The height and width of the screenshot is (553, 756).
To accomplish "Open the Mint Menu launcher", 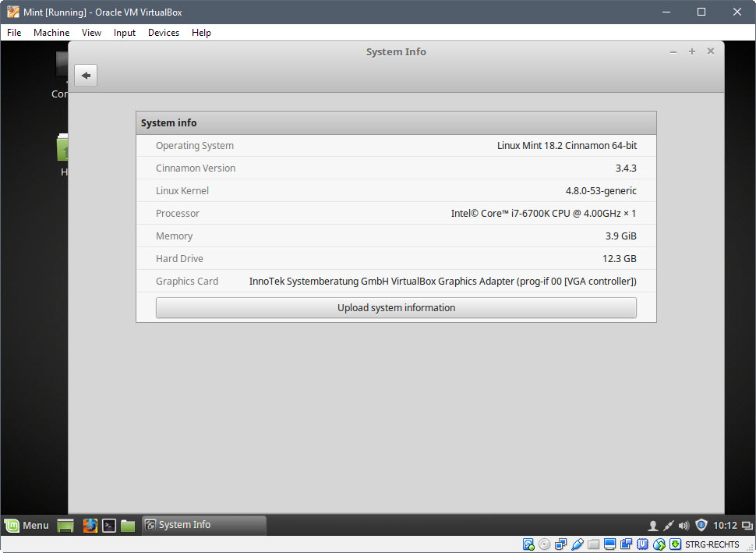I will tap(26, 525).
